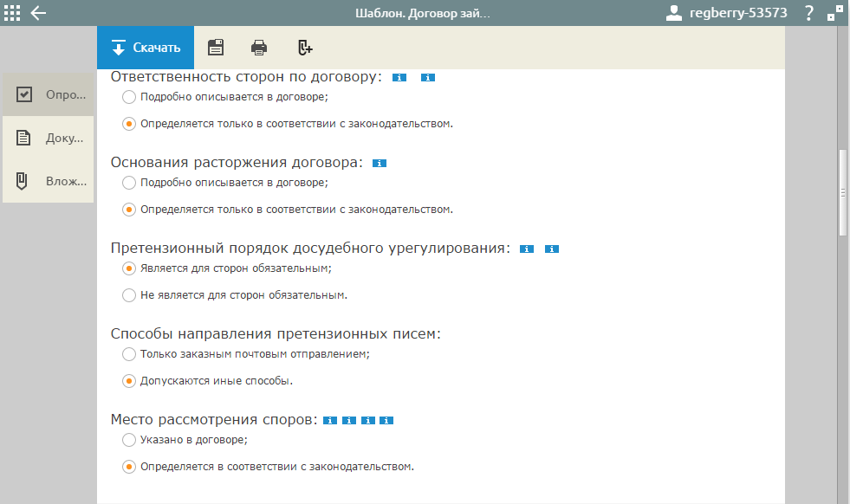Open second info icon next to Ответственность сторон
Image resolution: width=850 pixels, height=504 pixels.
tap(428, 77)
